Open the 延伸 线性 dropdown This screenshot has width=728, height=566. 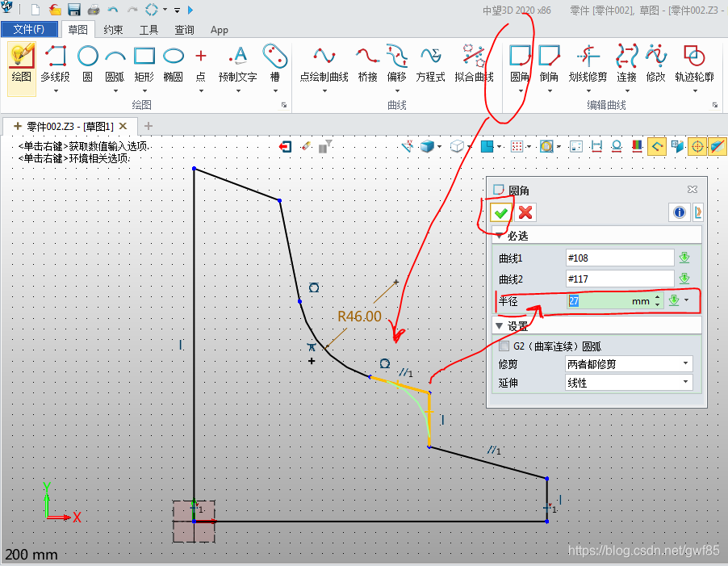point(629,383)
